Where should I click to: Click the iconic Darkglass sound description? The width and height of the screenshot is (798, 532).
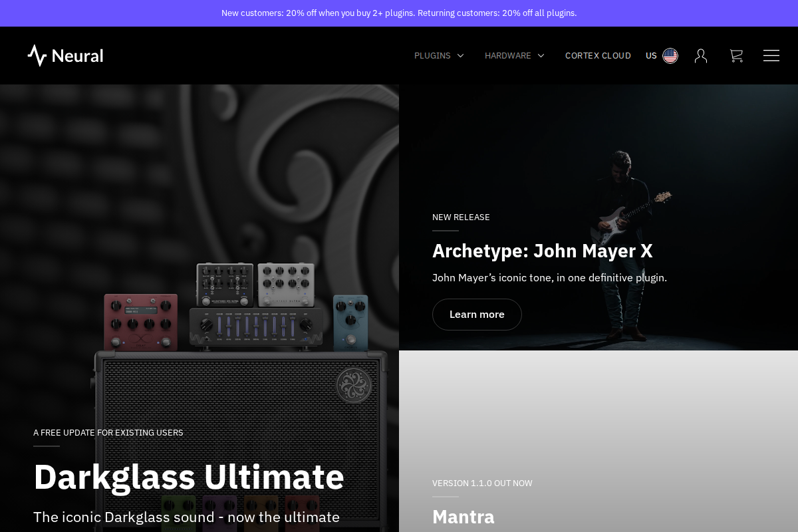[186, 517]
